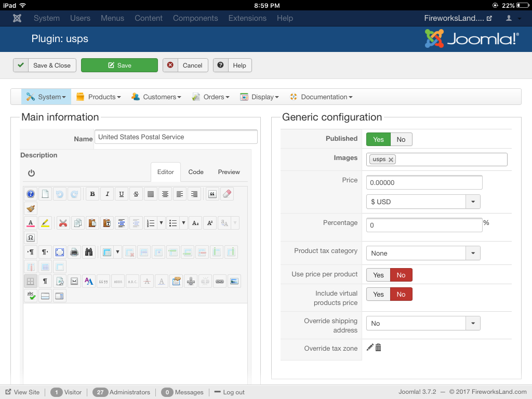Toggle fullscreen editor mode

tap(60, 252)
